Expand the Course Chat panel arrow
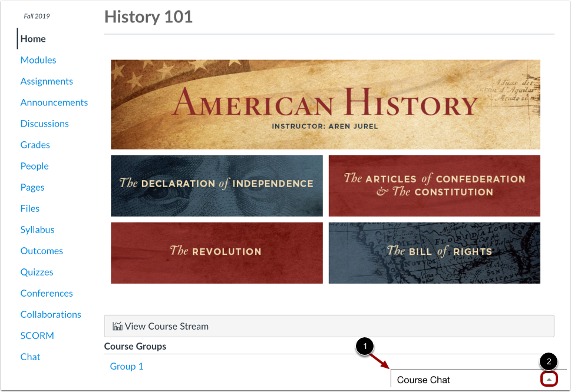Viewport: 571px width, 392px height. click(549, 379)
